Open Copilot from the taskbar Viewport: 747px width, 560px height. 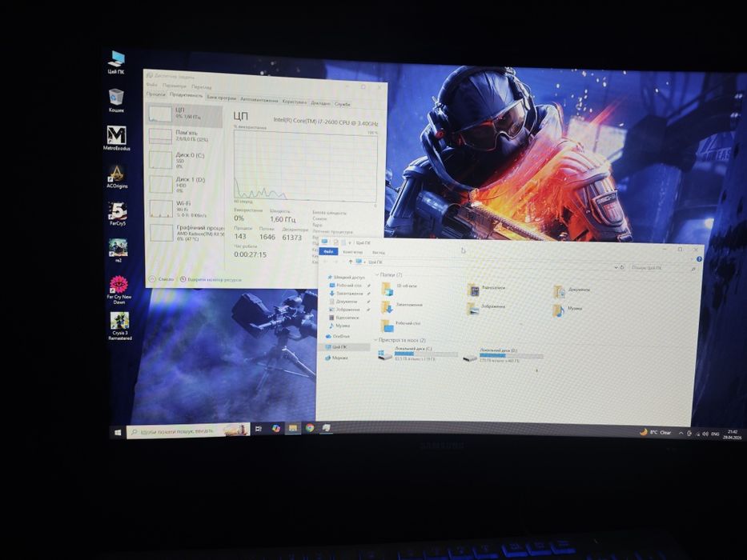click(x=275, y=429)
